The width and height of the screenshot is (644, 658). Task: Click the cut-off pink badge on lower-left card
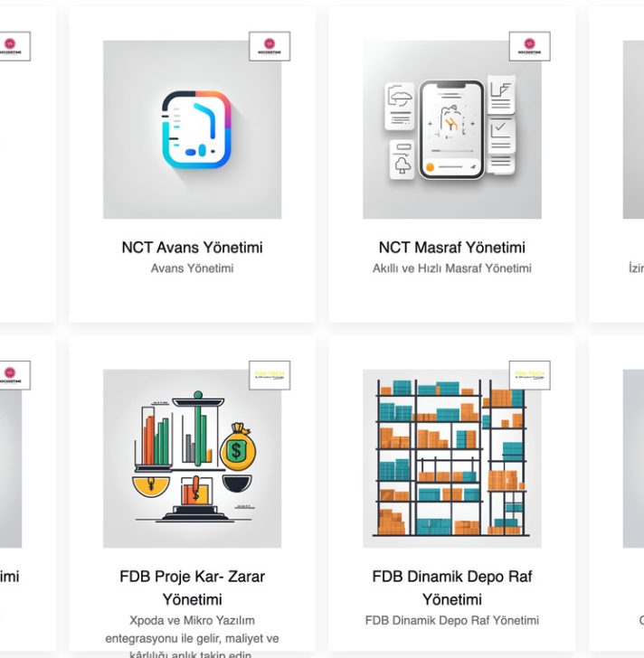(x=14, y=375)
